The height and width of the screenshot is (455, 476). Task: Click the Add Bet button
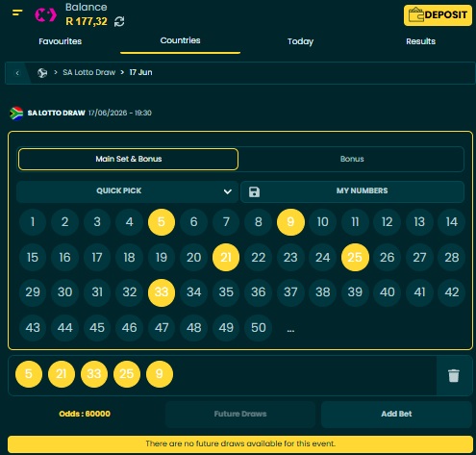[x=396, y=414]
